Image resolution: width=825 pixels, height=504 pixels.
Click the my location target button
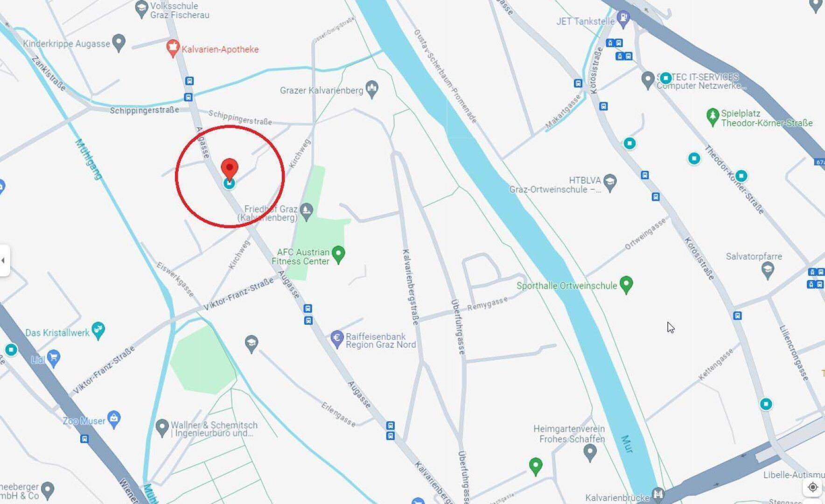click(813, 487)
